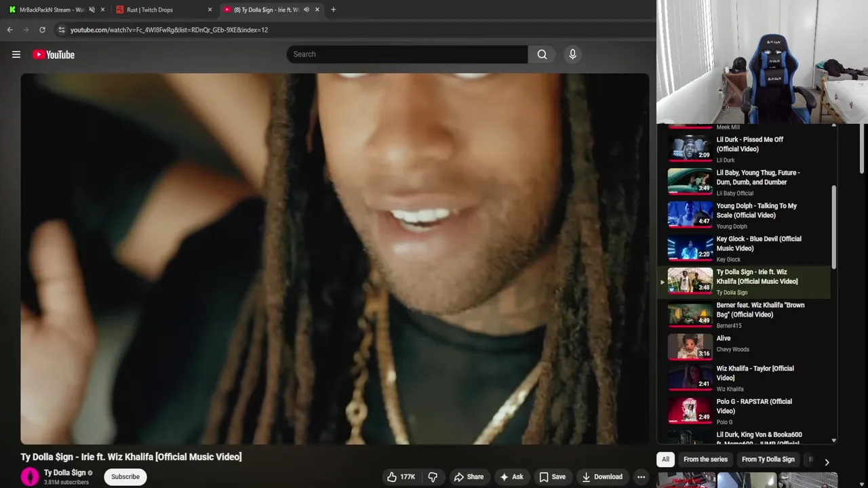Show more filter chips with right chevron
The width and height of the screenshot is (868, 488).
pyautogui.click(x=827, y=462)
